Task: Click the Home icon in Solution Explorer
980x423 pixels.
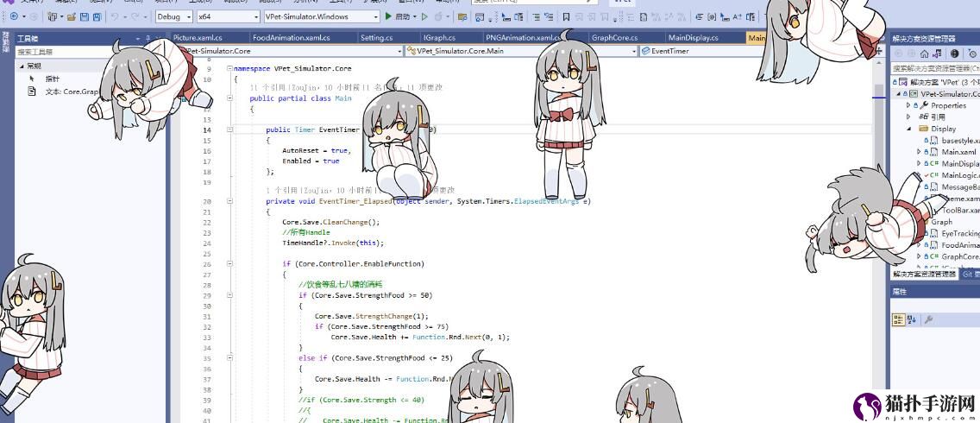Action: point(925,54)
